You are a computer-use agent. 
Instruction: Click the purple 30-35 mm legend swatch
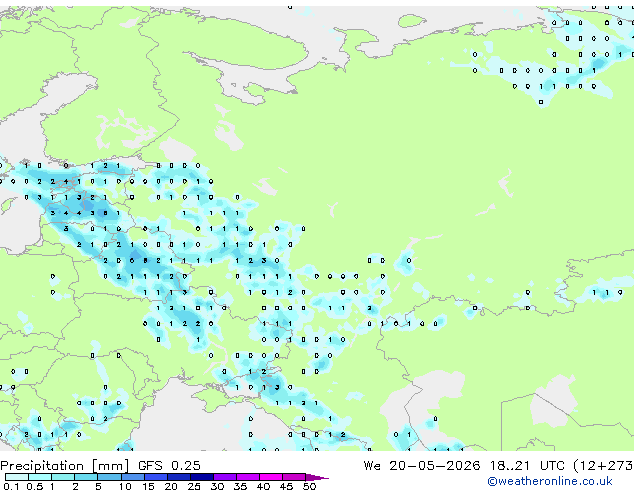pos(225,477)
